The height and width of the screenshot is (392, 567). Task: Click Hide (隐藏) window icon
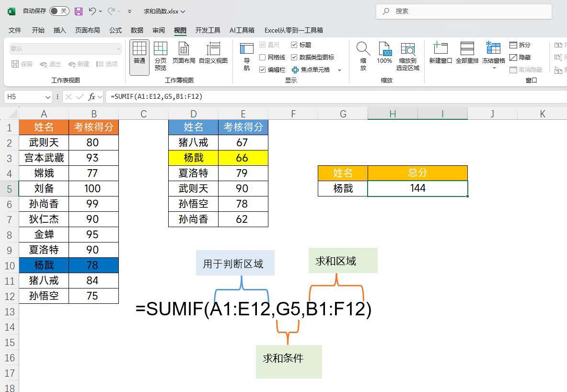tap(513, 58)
